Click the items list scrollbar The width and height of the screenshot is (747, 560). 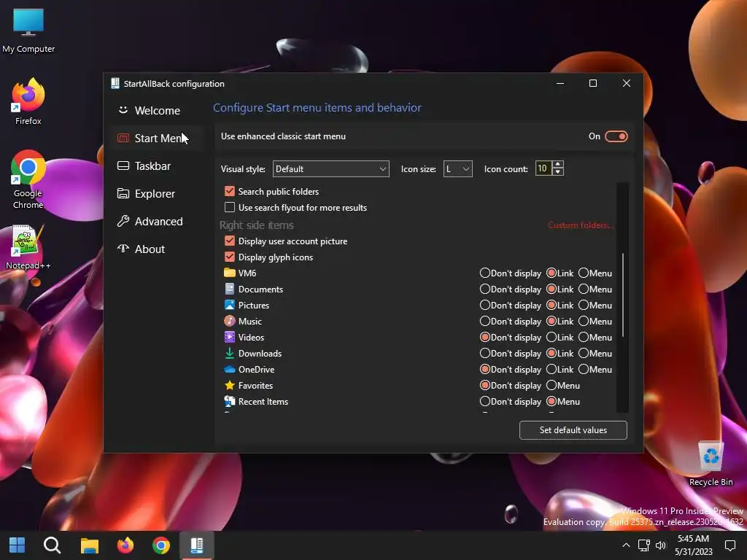[x=623, y=295]
